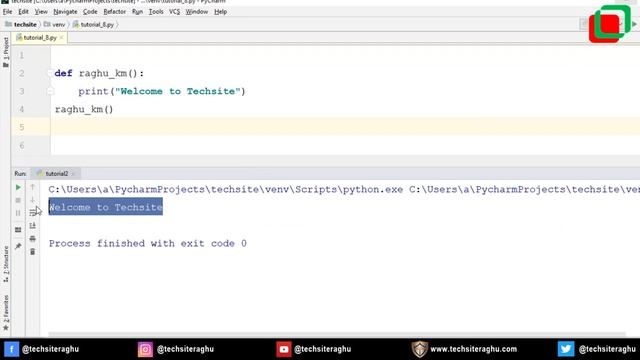Click the Scroll to End console icon
The width and height of the screenshot is (640, 360).
(33, 225)
